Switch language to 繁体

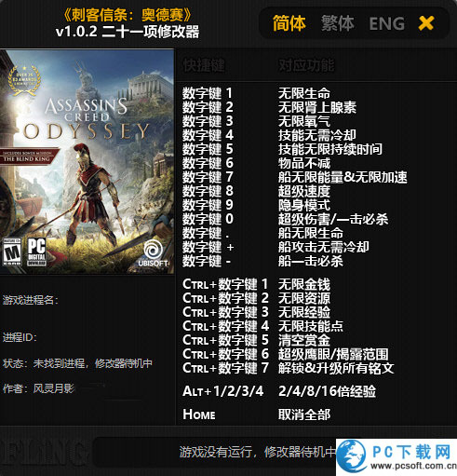(337, 23)
